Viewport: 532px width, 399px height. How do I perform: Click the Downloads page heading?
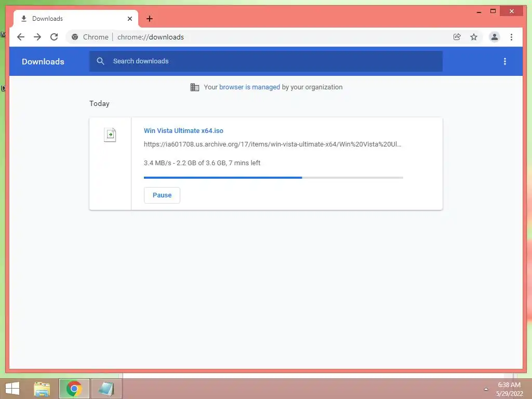pyautogui.click(x=43, y=61)
